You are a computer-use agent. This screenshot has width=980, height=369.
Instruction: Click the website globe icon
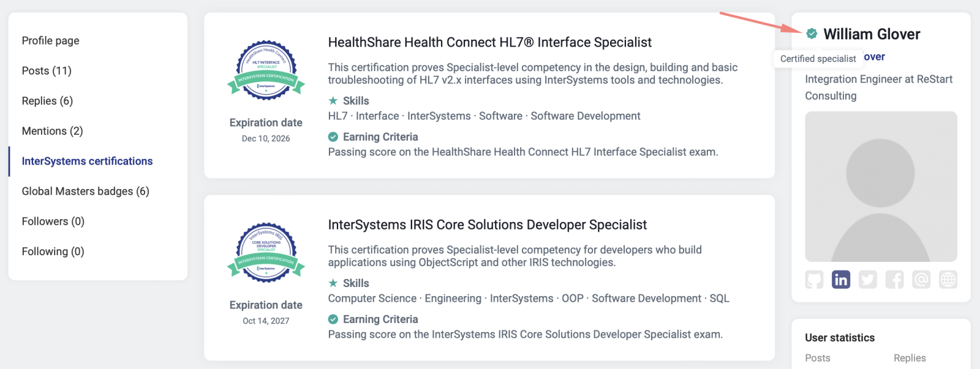tap(948, 280)
